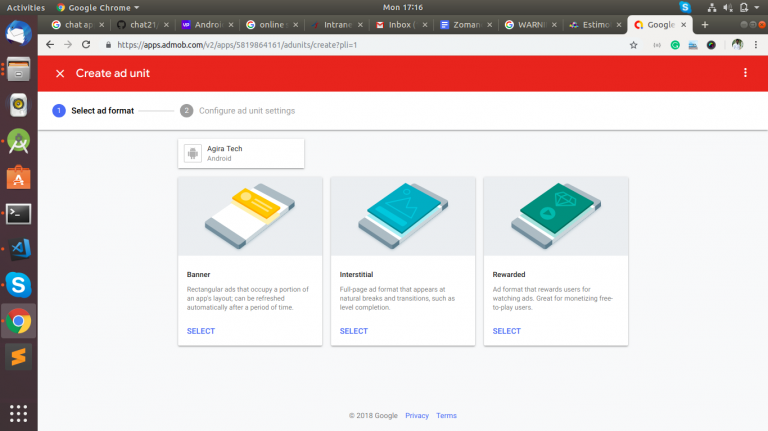768x431 pixels.
Task: Select the Interstitial ad format
Action: (354, 331)
